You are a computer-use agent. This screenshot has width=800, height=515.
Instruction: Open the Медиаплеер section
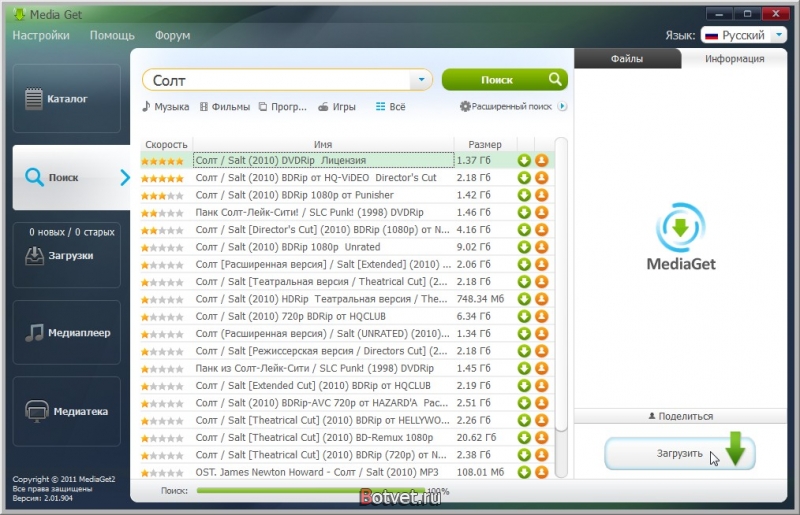point(66,332)
